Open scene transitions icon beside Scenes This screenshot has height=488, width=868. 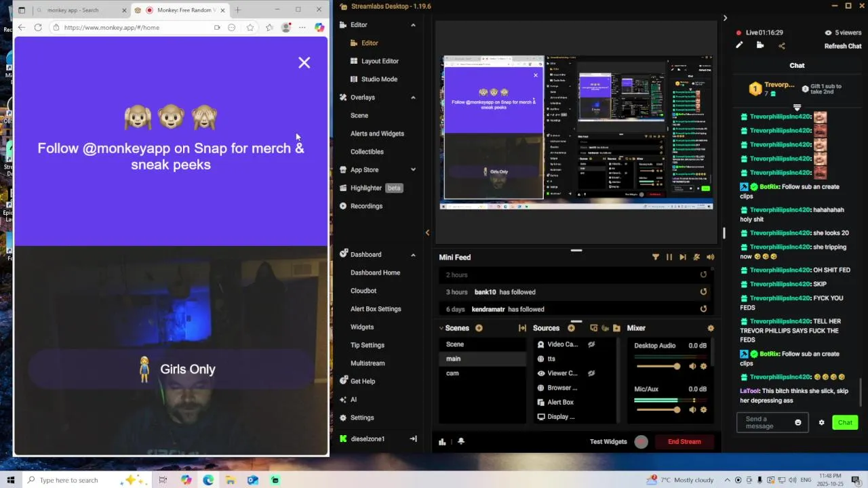522,328
